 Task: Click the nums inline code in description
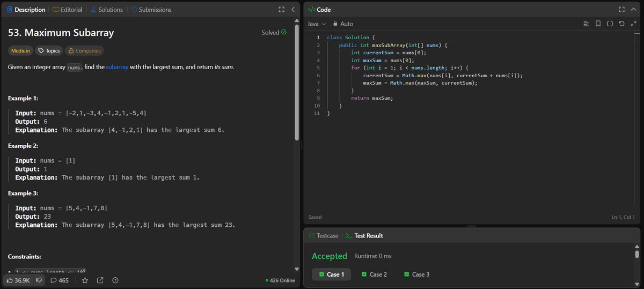coord(74,68)
